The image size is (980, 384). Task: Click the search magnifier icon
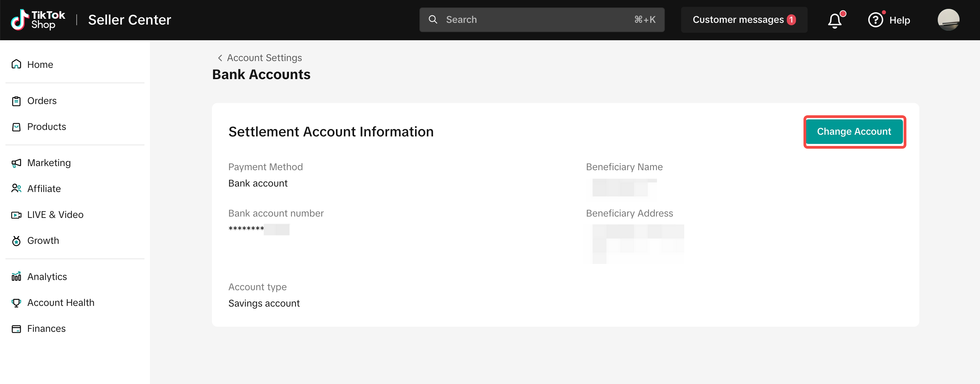(433, 20)
